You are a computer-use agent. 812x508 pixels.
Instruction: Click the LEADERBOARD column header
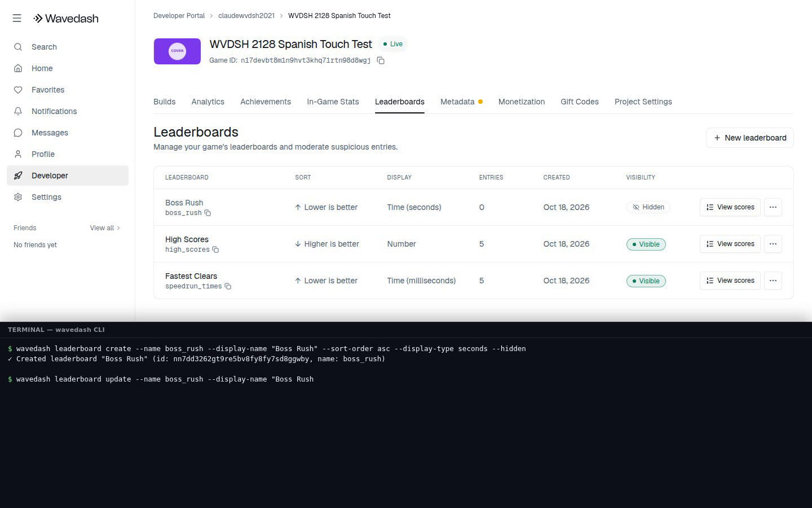pos(187,177)
